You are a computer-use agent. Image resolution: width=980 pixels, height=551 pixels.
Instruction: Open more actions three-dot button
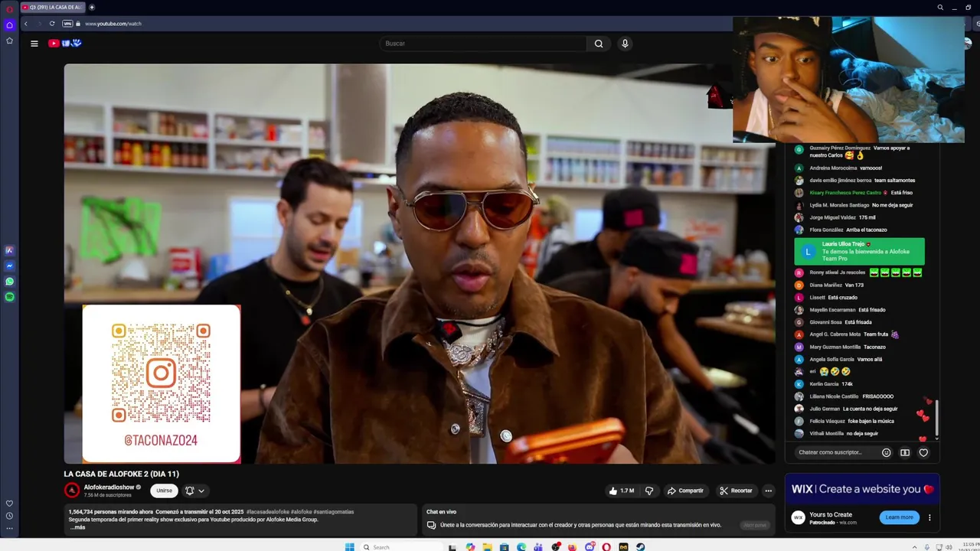pyautogui.click(x=768, y=491)
